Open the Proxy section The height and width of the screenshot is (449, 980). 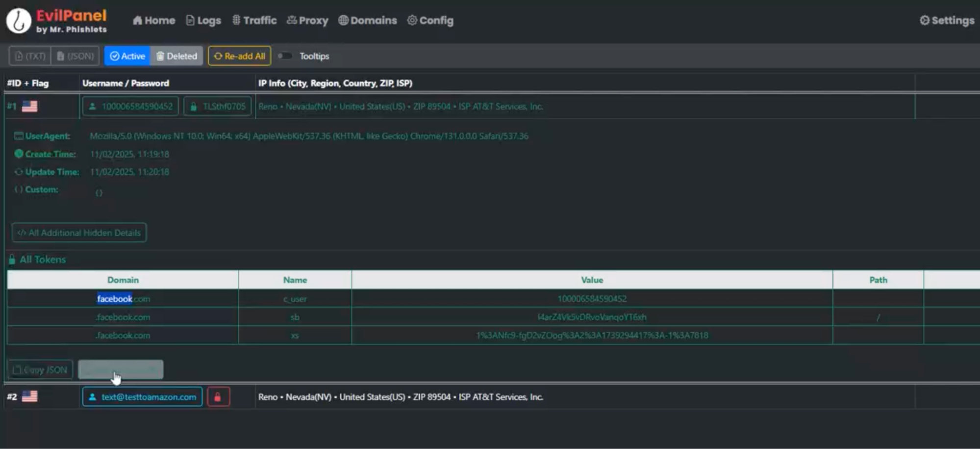[x=307, y=20]
